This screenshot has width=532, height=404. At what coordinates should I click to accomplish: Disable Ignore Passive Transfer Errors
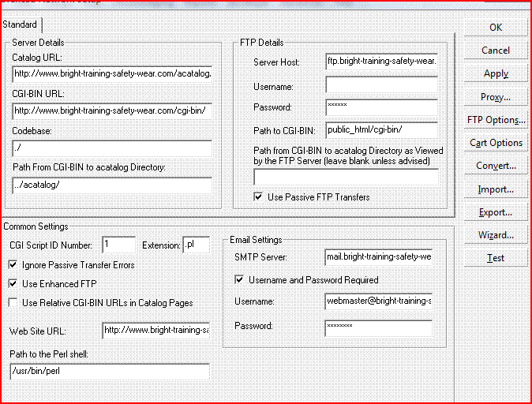(13, 265)
